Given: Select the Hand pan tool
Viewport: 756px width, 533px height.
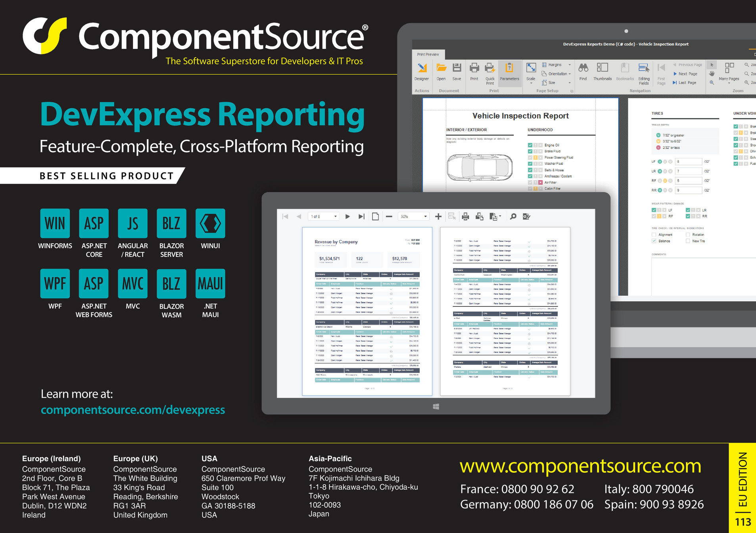Looking at the screenshot, I should (x=711, y=73).
